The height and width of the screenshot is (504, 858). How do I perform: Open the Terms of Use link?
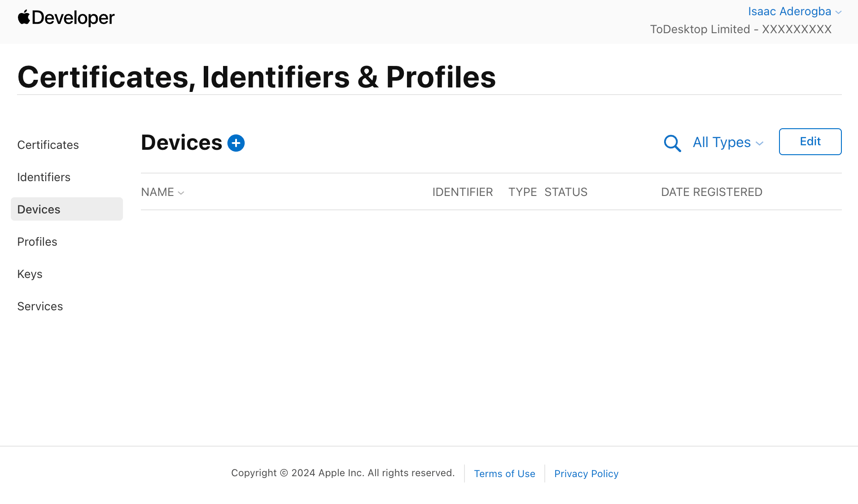tap(504, 474)
